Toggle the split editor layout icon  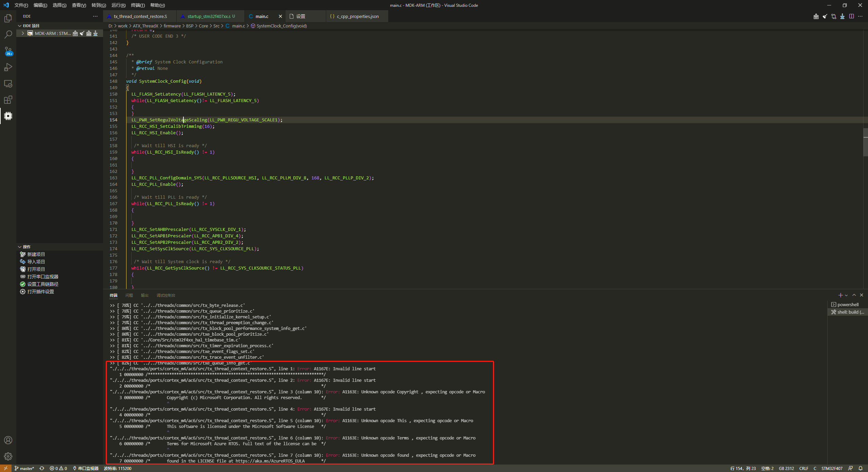click(x=851, y=16)
